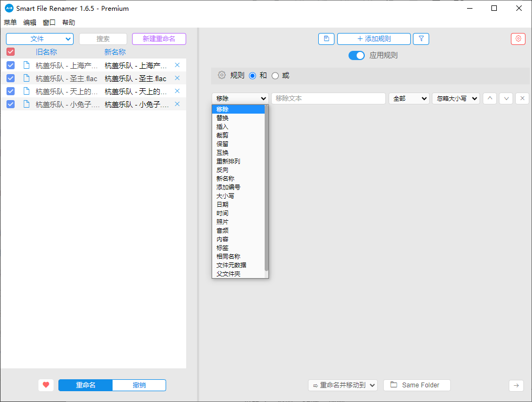Click inside the 移除文本 input field
This screenshot has height=402, width=532.
point(328,98)
